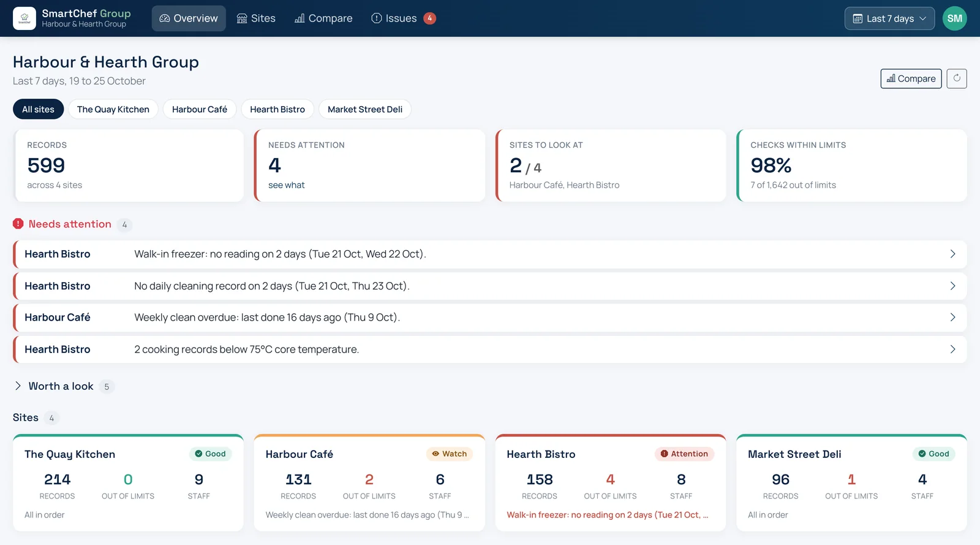Click the Watch status badge on Harbour Café
980x545 pixels.
pos(449,454)
